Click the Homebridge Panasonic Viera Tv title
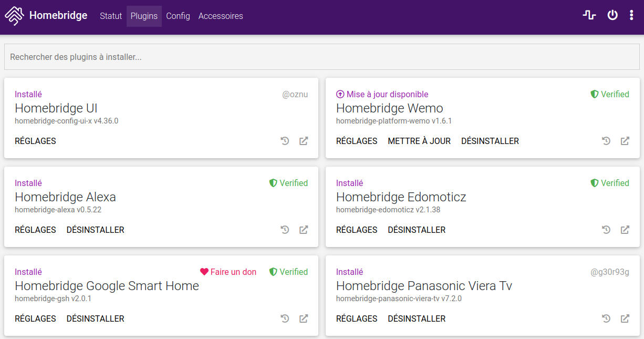Screen dimensions: 644x339 point(424,286)
